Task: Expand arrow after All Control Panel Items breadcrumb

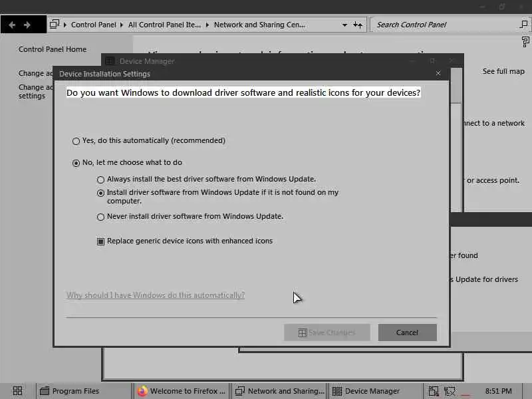Action: (207, 25)
